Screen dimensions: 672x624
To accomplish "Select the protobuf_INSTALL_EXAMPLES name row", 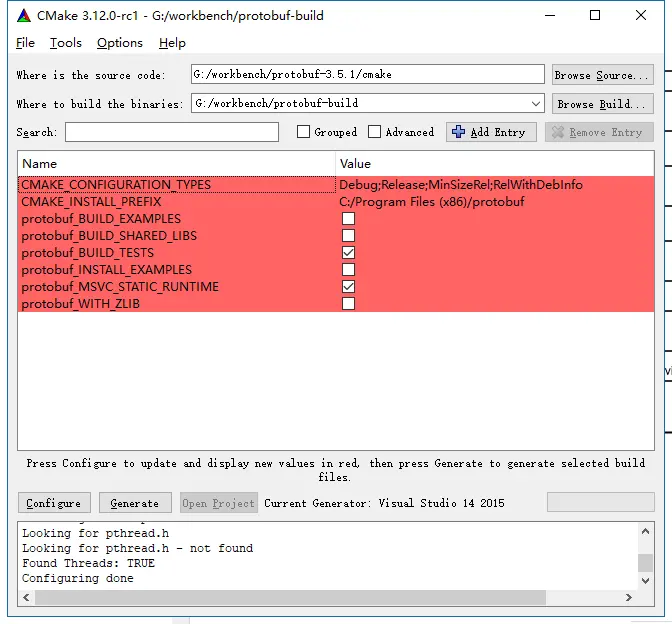I will [x=177, y=270].
